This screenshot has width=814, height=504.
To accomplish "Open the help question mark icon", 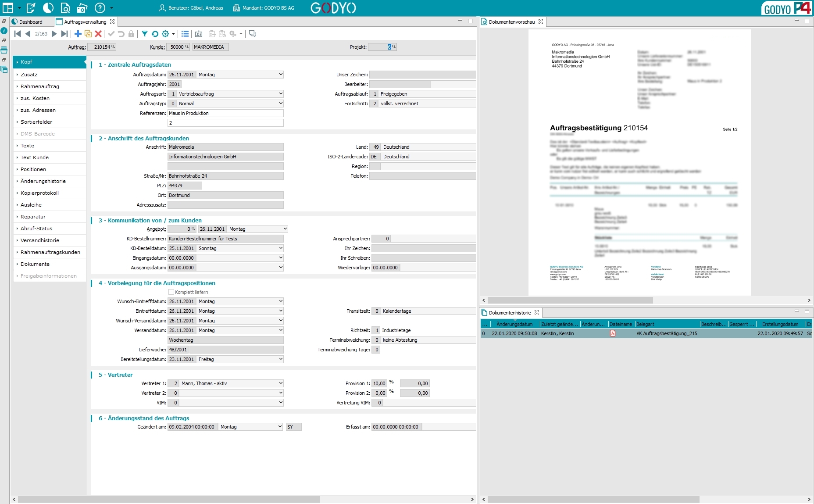I will click(100, 8).
